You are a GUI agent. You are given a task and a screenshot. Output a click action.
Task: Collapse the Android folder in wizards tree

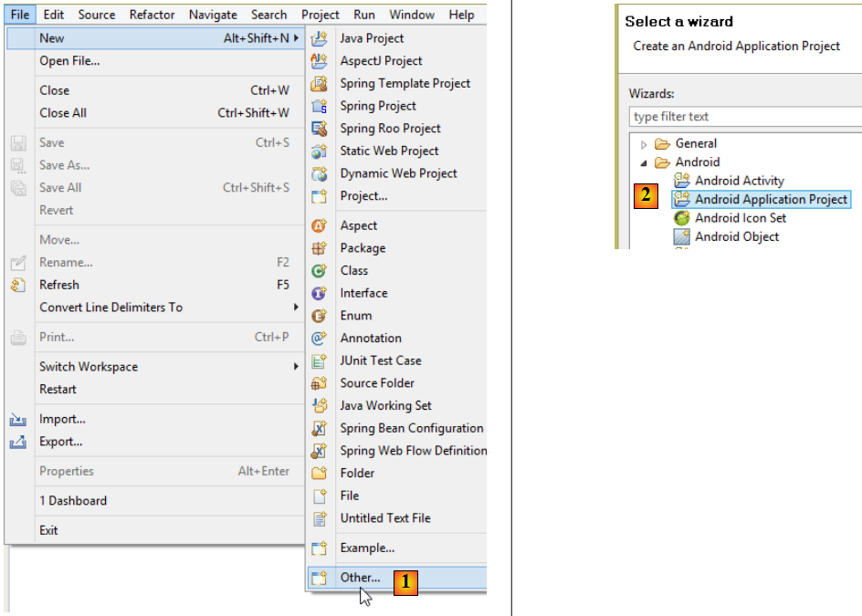(x=644, y=162)
